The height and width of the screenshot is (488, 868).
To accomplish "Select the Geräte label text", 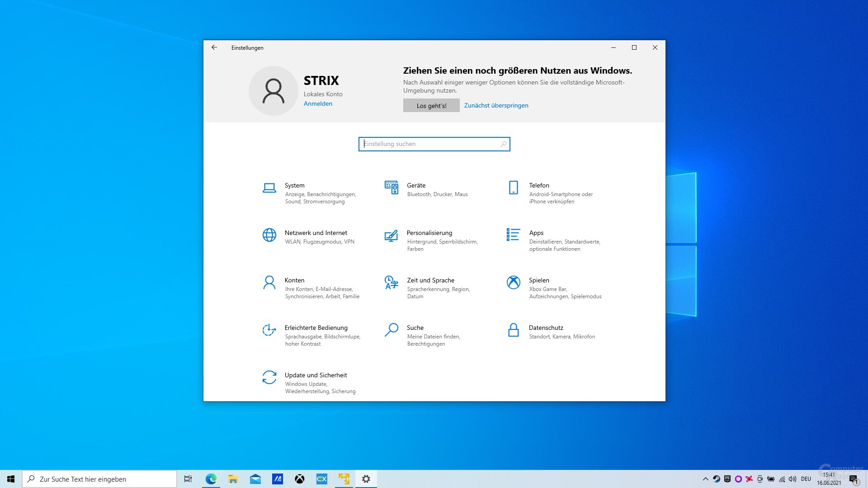I will tap(416, 185).
